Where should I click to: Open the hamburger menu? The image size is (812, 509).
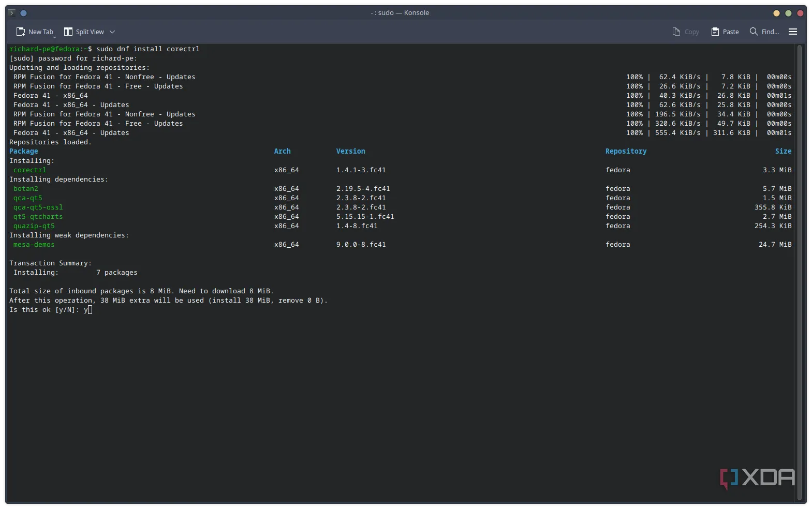(x=792, y=32)
